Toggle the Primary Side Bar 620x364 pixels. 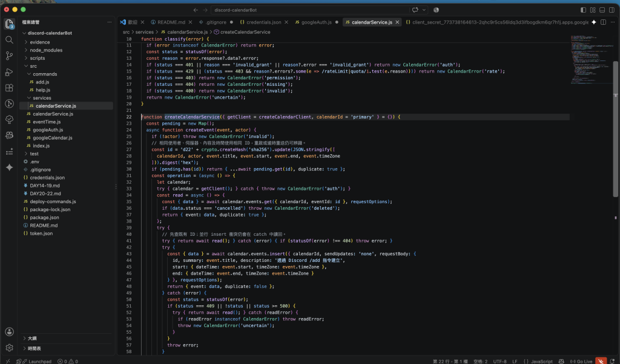click(x=583, y=10)
